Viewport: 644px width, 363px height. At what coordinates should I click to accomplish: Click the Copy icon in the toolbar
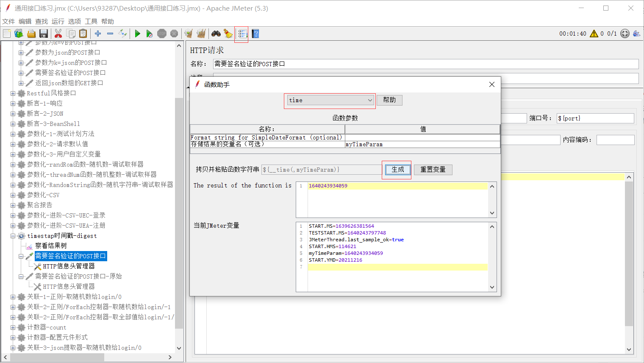[x=71, y=34]
